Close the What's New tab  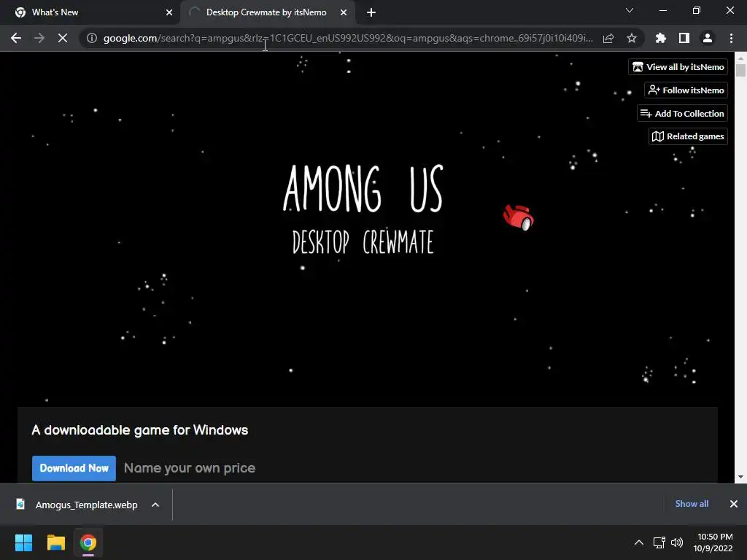169,12
